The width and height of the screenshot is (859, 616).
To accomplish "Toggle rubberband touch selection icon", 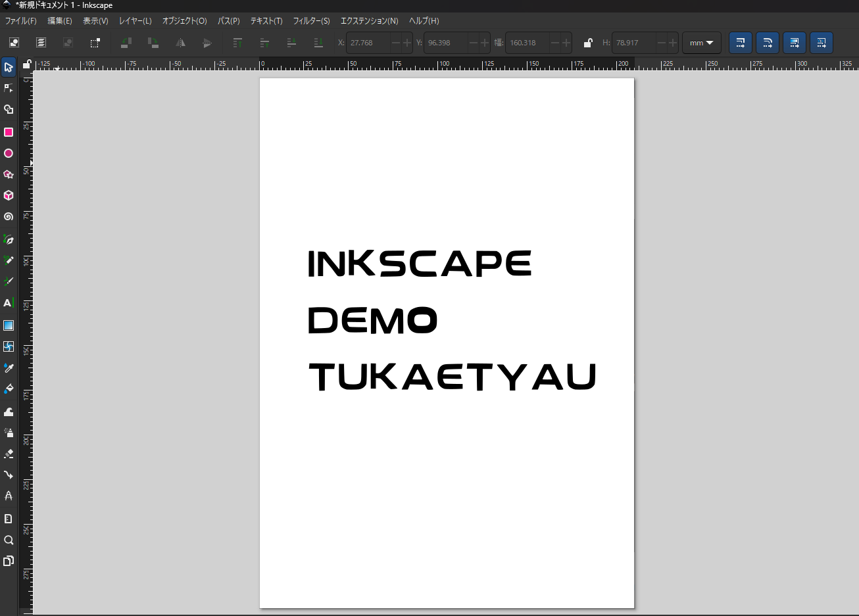I will pyautogui.click(x=95, y=43).
